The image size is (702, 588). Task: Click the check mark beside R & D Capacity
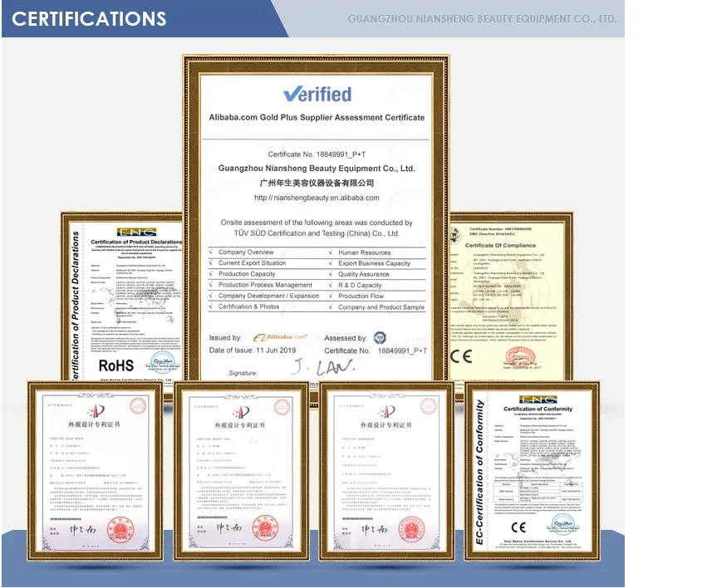click(331, 285)
